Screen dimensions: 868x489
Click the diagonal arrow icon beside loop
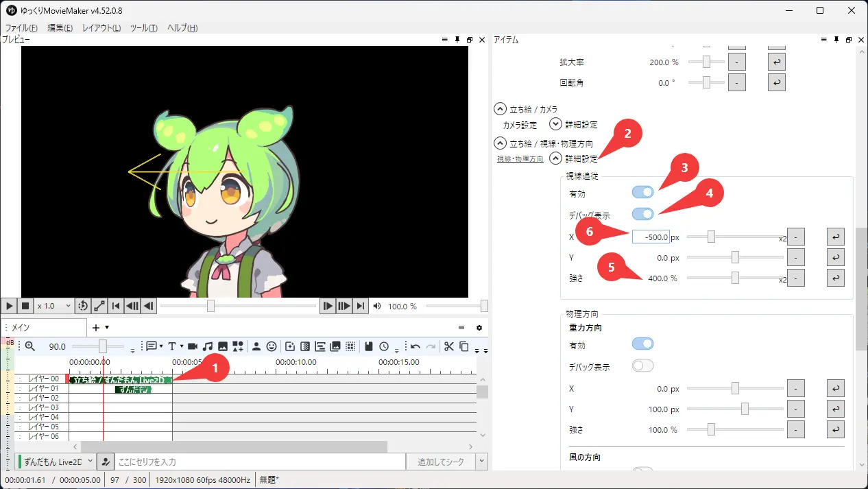coord(99,306)
